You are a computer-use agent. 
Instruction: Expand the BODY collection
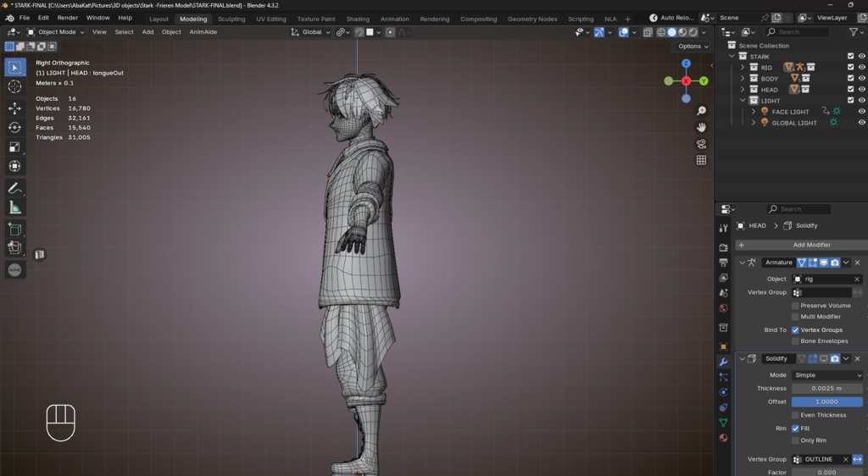[743, 79]
